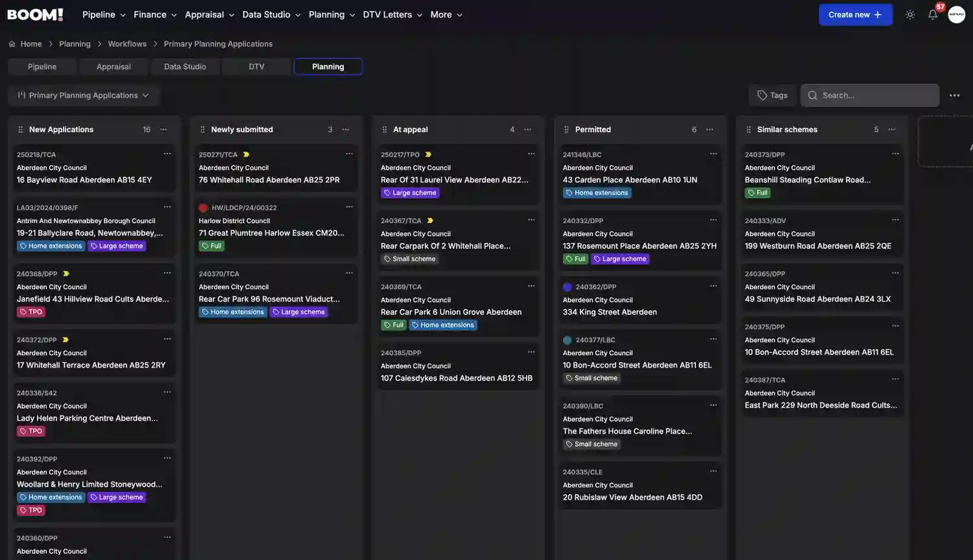
Task: Click purple status dot on 240362/DPP
Action: 567,287
